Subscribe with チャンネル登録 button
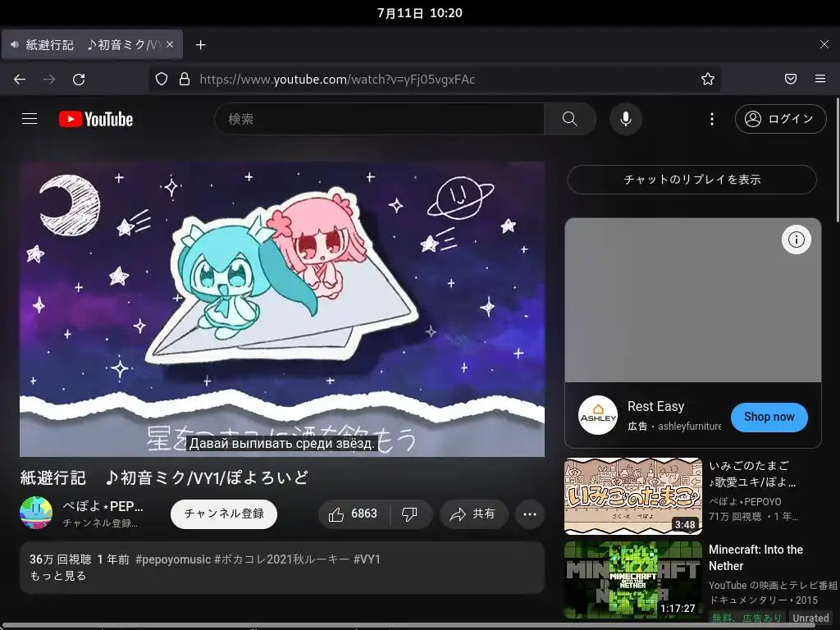The width and height of the screenshot is (840, 630). tap(223, 514)
